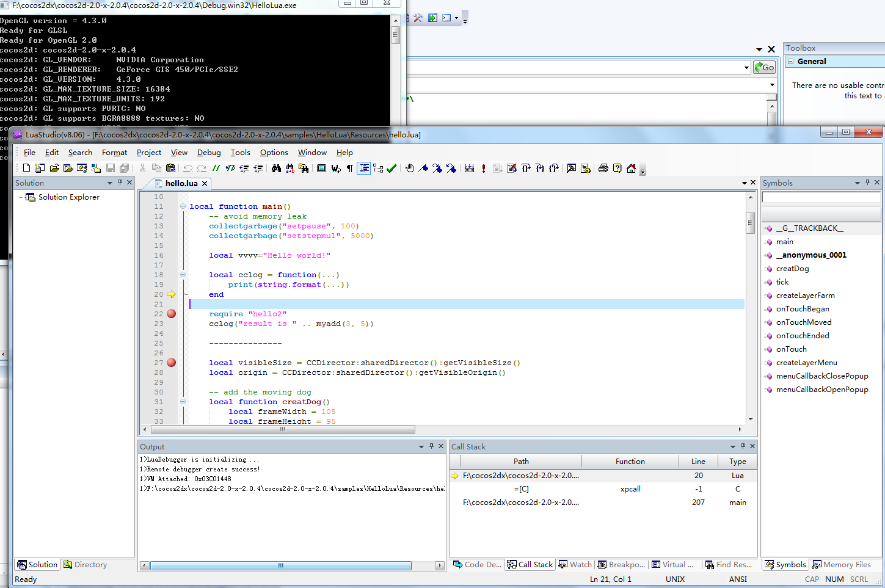Click the Output panel horizontal scrollbar

tap(281, 566)
